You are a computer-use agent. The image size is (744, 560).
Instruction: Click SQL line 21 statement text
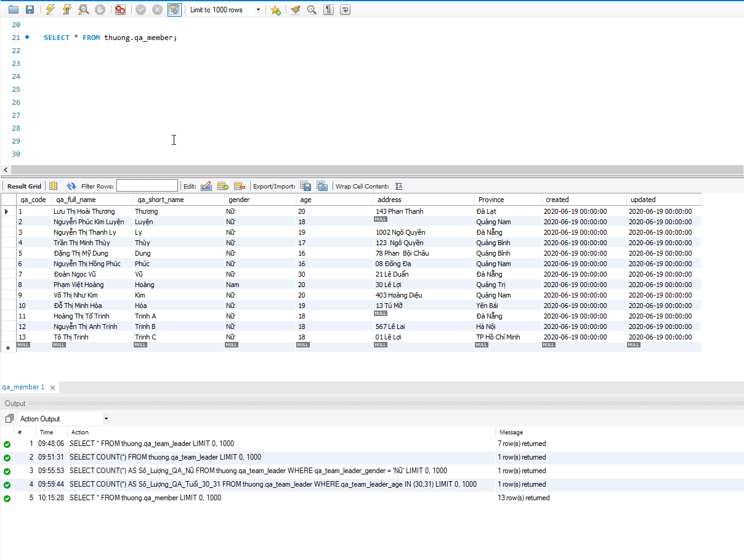(x=110, y=38)
